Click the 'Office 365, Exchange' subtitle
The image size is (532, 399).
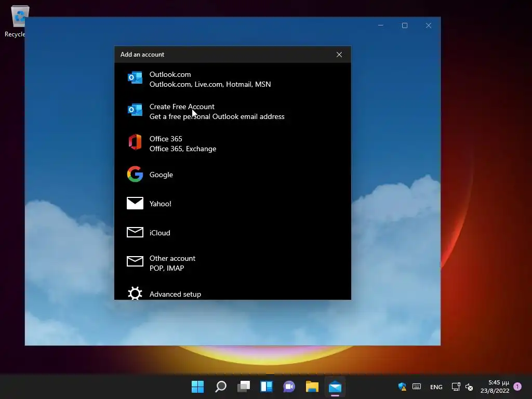[x=182, y=149]
